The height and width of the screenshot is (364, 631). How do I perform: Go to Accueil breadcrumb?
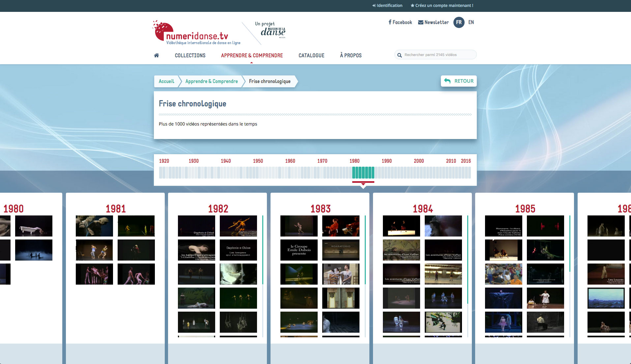pyautogui.click(x=166, y=81)
